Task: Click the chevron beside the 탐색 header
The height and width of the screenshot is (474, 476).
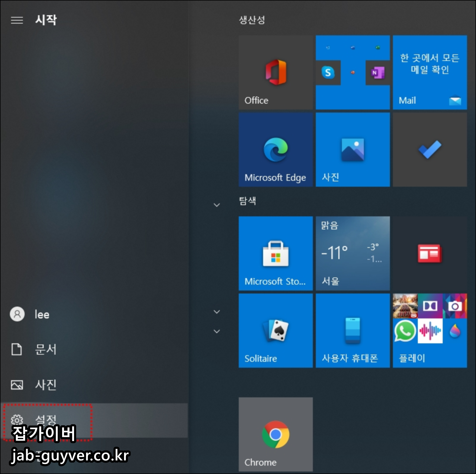Action: click(217, 205)
